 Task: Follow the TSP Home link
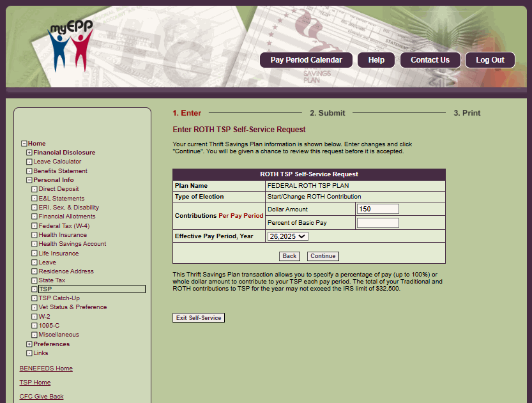pos(35,383)
